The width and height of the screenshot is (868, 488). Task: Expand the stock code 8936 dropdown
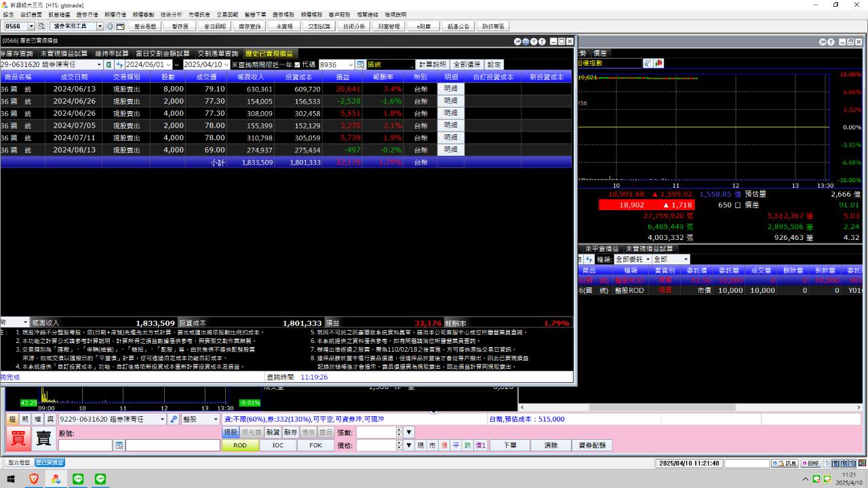click(350, 64)
